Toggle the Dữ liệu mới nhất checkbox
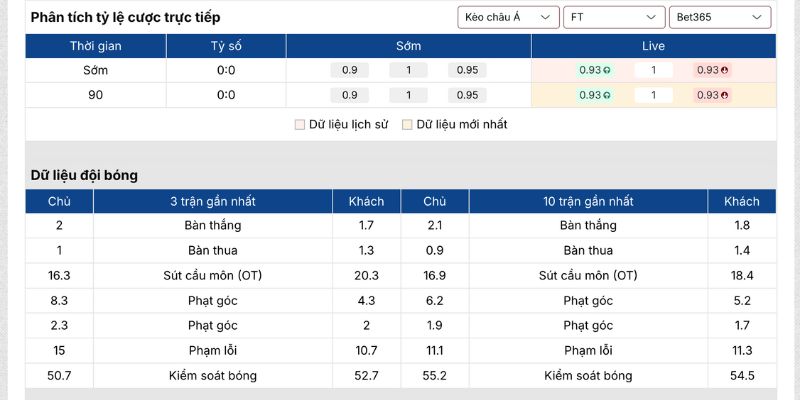Image resolution: width=800 pixels, height=400 pixels. [407, 125]
